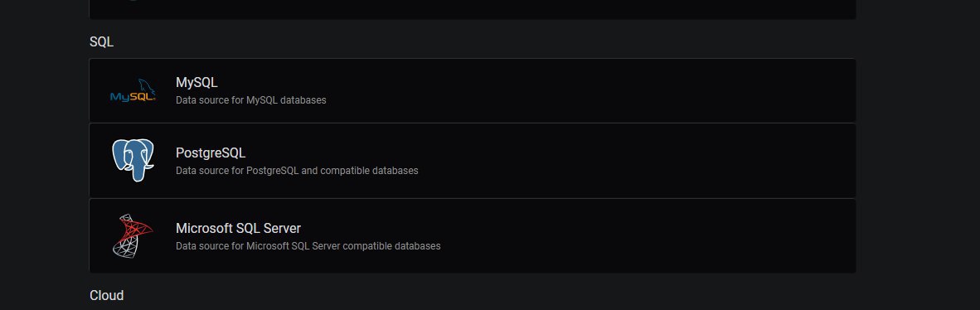The height and width of the screenshot is (310, 980).
Task: Select the PostgreSQL data source title
Action: coord(211,153)
